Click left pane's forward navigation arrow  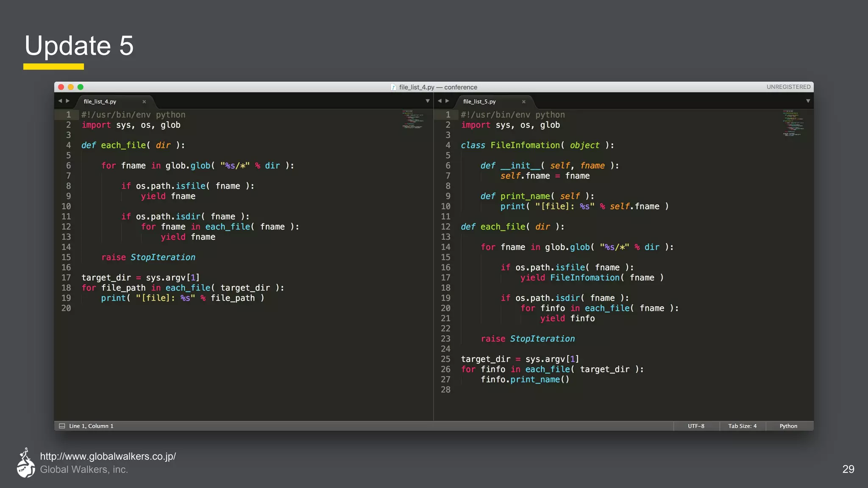point(68,101)
